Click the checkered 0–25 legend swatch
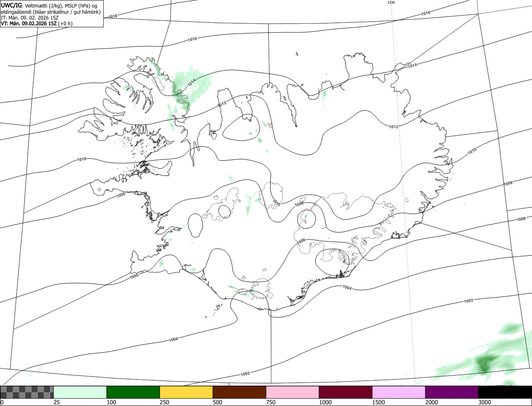The height and width of the screenshot is (406, 532). [x=27, y=392]
